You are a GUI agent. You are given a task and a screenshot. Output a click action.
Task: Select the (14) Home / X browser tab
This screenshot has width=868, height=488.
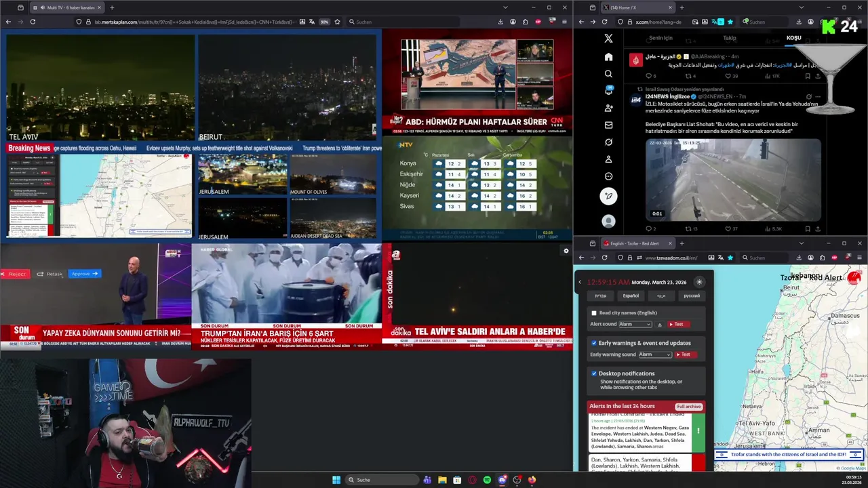point(637,7)
